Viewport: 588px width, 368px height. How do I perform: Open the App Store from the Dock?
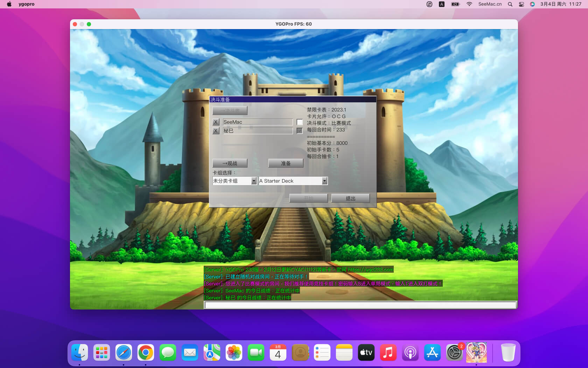pos(432,353)
